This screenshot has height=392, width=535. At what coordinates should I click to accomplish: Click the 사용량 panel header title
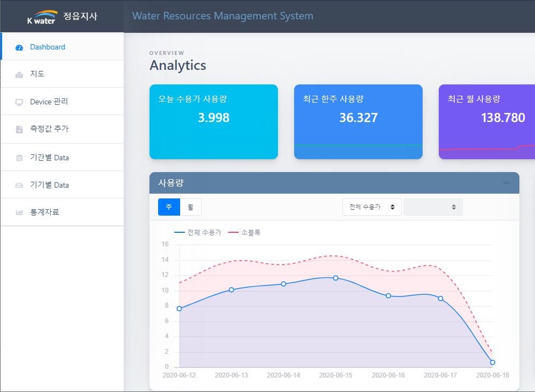(171, 183)
